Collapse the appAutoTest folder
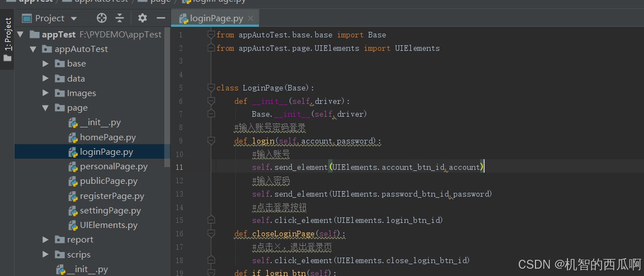The height and width of the screenshot is (276, 644). point(33,49)
